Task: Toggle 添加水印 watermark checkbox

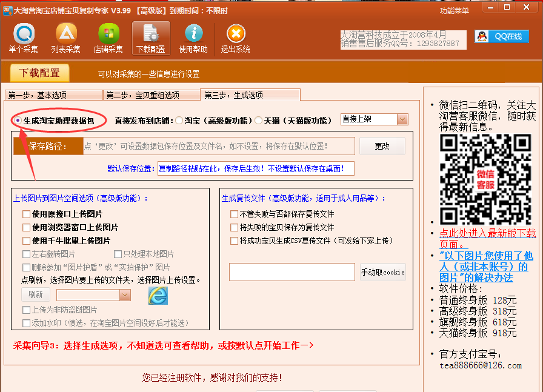Action: coord(26,323)
